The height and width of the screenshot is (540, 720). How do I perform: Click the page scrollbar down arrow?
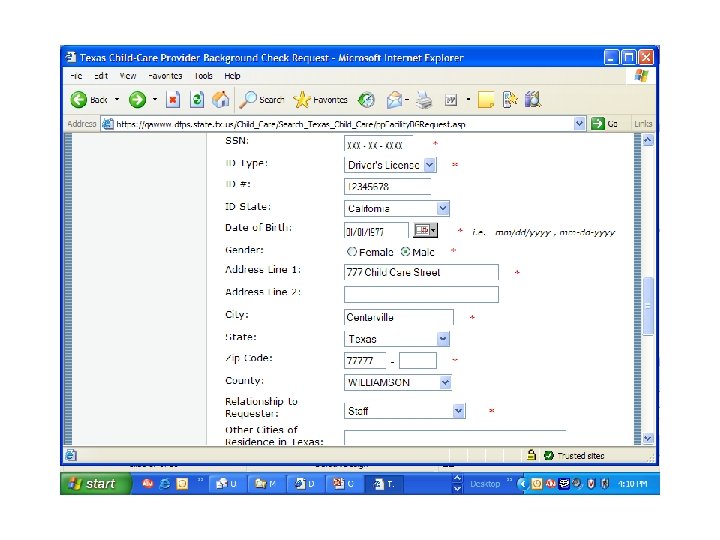tap(647, 439)
